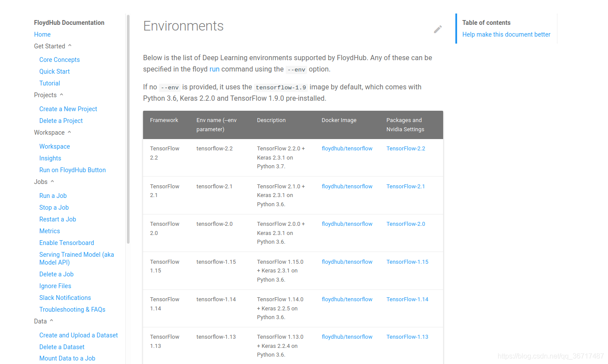Image resolution: width=608 pixels, height=364 pixels.
Task: Open TensorFlow-2.0 packages link
Action: point(406,224)
